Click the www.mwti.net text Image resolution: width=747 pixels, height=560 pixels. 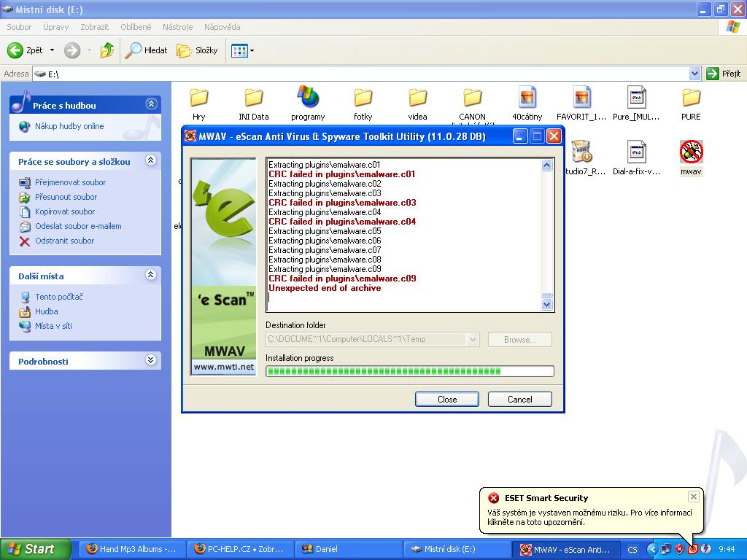coord(223,367)
